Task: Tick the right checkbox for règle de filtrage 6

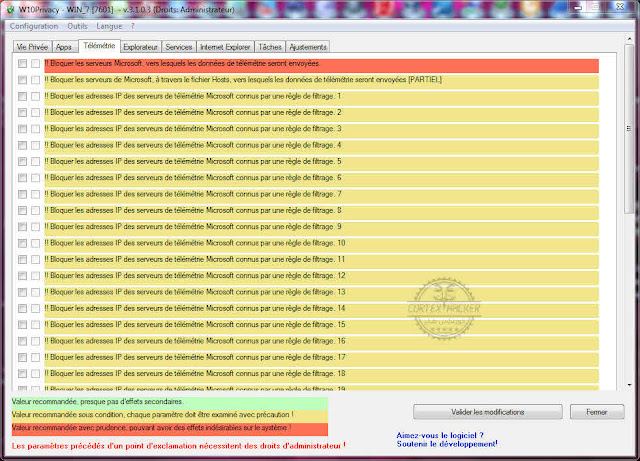Action: (36, 178)
